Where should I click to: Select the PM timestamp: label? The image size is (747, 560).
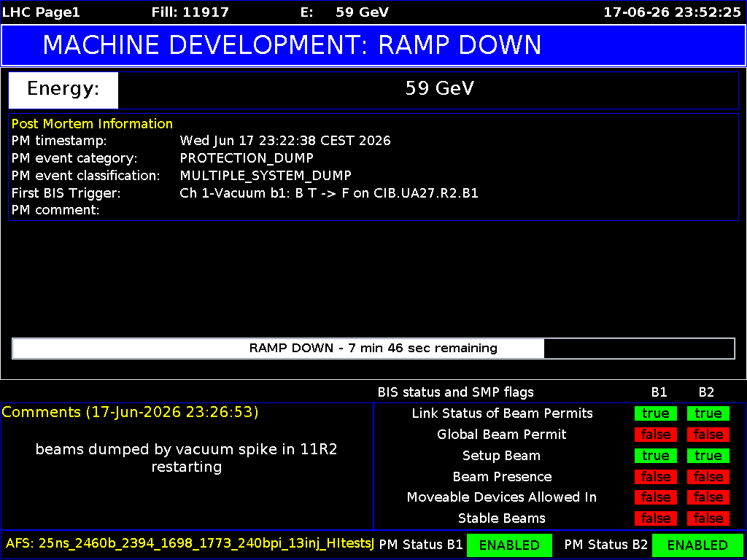[x=59, y=141]
